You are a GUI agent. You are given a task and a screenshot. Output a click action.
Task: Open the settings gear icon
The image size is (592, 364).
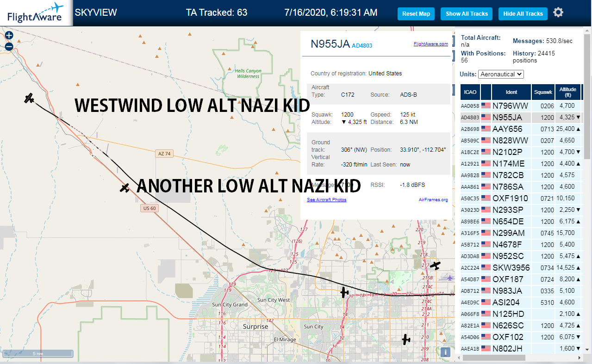(x=558, y=12)
